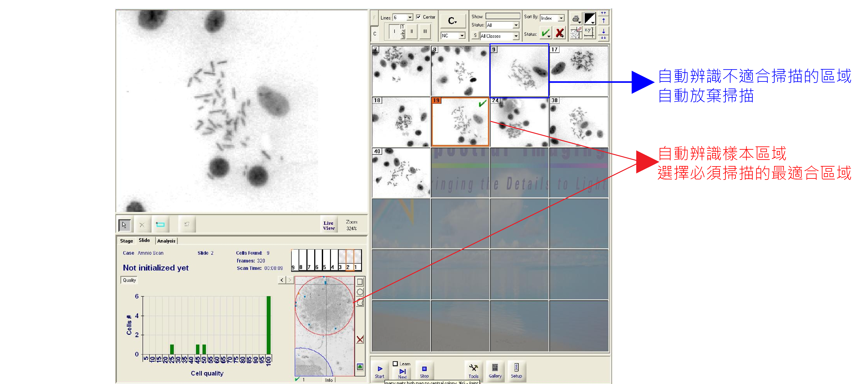Click into the Show field

[x=502, y=16]
